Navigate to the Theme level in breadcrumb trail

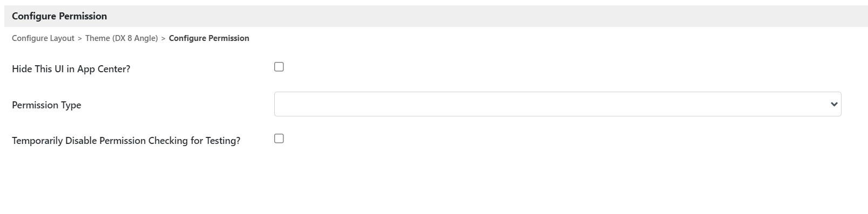121,38
